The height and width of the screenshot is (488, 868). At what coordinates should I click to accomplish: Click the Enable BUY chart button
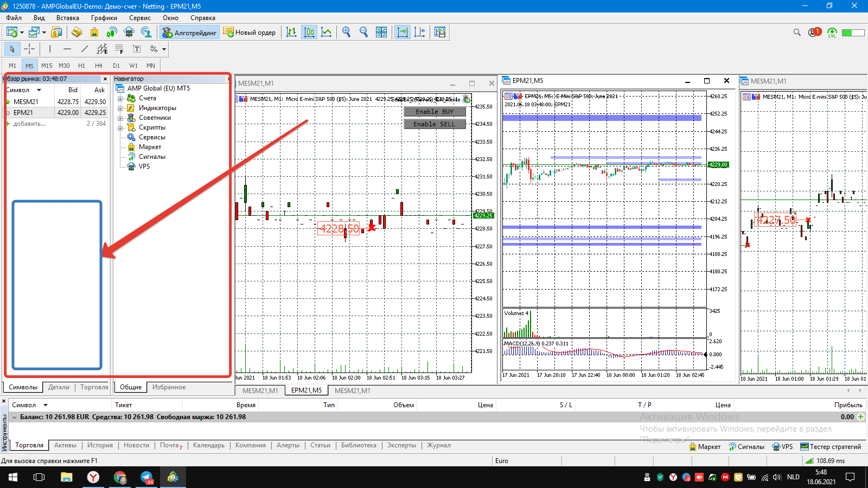coord(435,112)
